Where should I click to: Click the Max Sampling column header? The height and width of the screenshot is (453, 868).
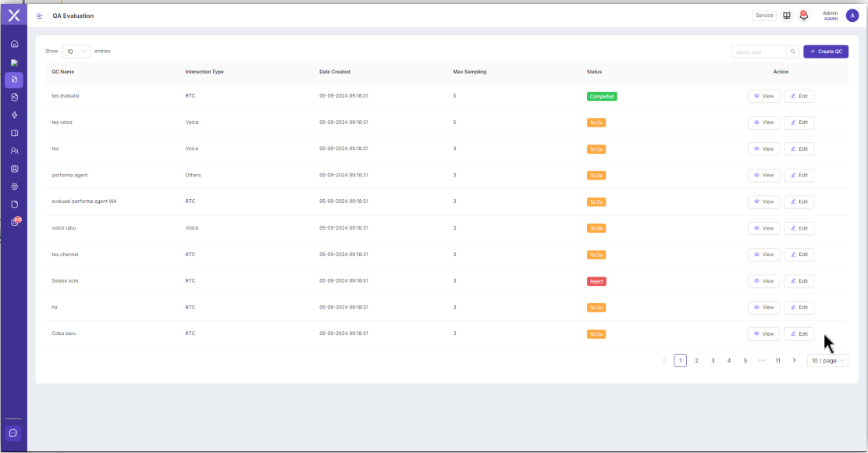[470, 72]
